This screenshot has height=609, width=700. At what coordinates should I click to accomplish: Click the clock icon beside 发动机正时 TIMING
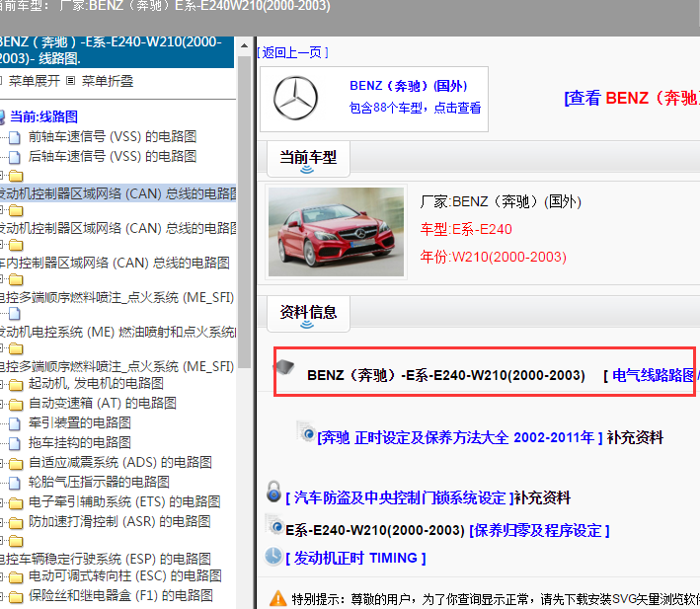click(x=273, y=556)
